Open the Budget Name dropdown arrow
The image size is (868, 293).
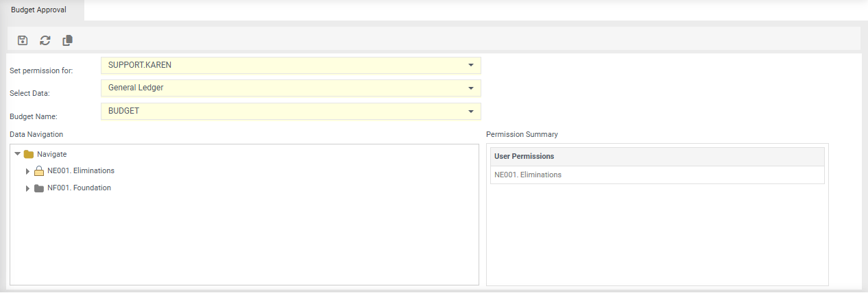[x=471, y=111]
